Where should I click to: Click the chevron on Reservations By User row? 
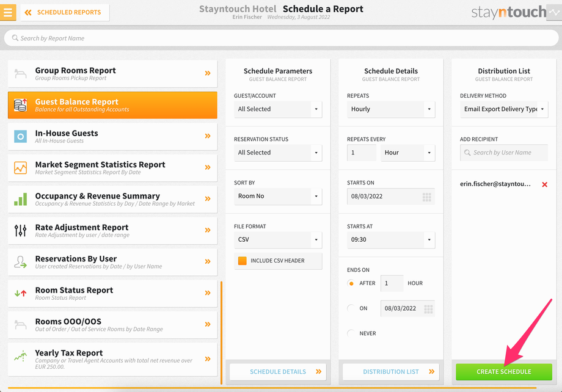[x=208, y=261]
